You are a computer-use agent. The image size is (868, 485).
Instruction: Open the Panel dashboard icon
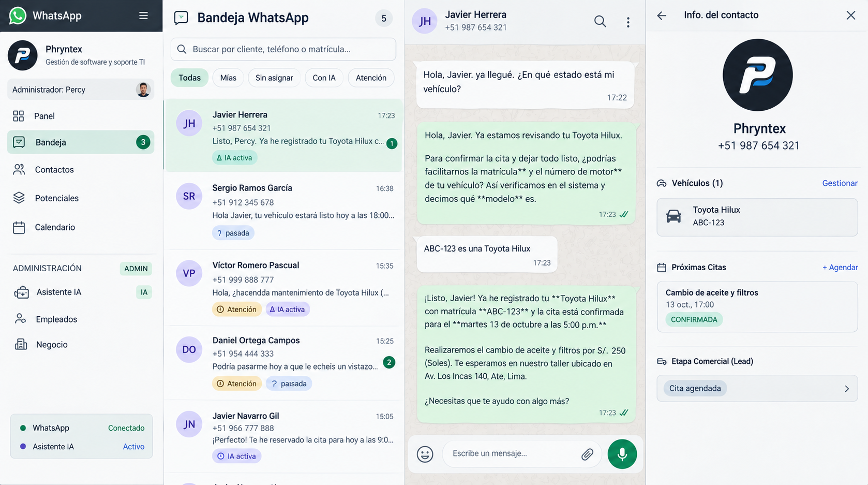(x=19, y=116)
